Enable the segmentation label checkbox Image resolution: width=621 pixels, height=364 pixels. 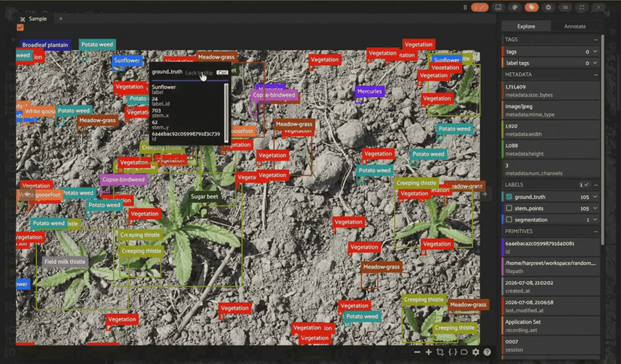click(509, 220)
